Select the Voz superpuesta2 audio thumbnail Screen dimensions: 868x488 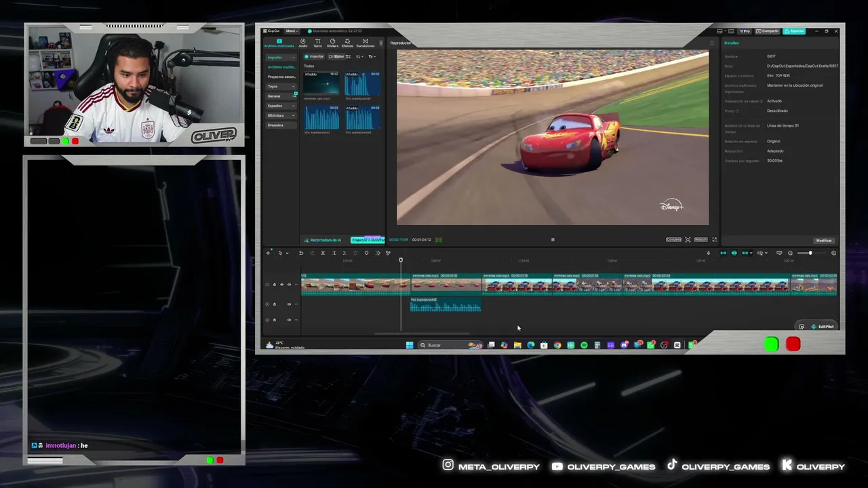point(321,118)
